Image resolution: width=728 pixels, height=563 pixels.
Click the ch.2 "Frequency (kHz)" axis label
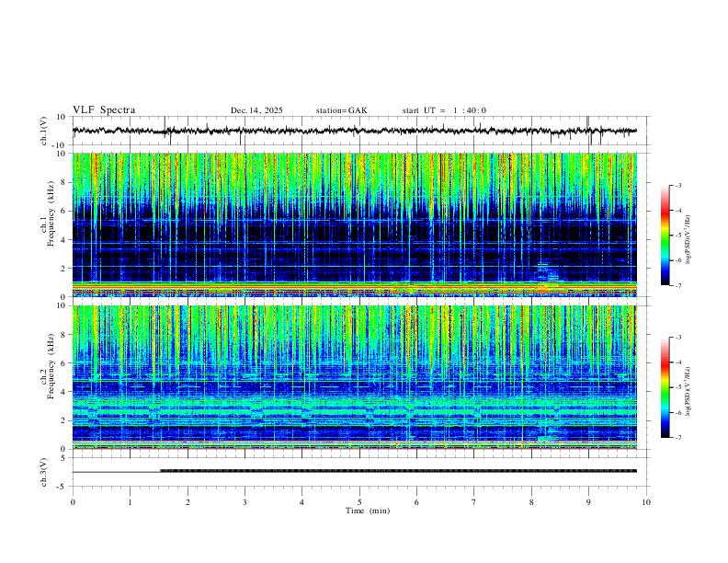click(x=51, y=366)
